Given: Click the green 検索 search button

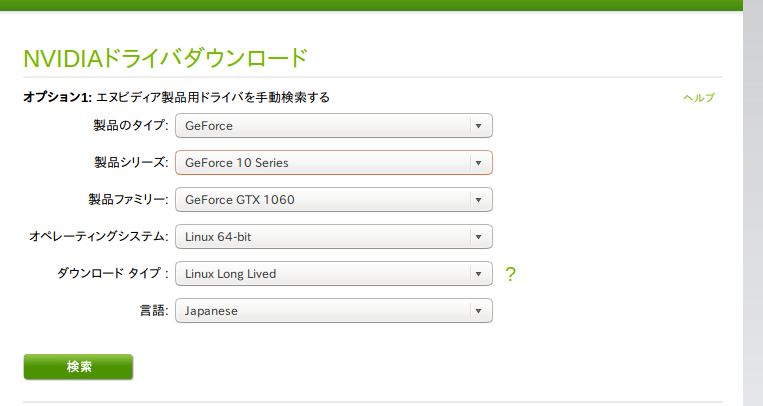Looking at the screenshot, I should (x=78, y=367).
